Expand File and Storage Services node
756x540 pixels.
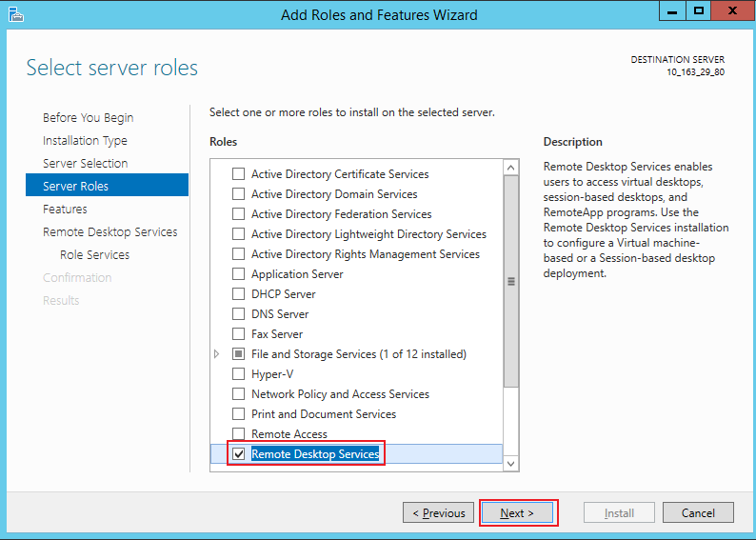point(217,354)
